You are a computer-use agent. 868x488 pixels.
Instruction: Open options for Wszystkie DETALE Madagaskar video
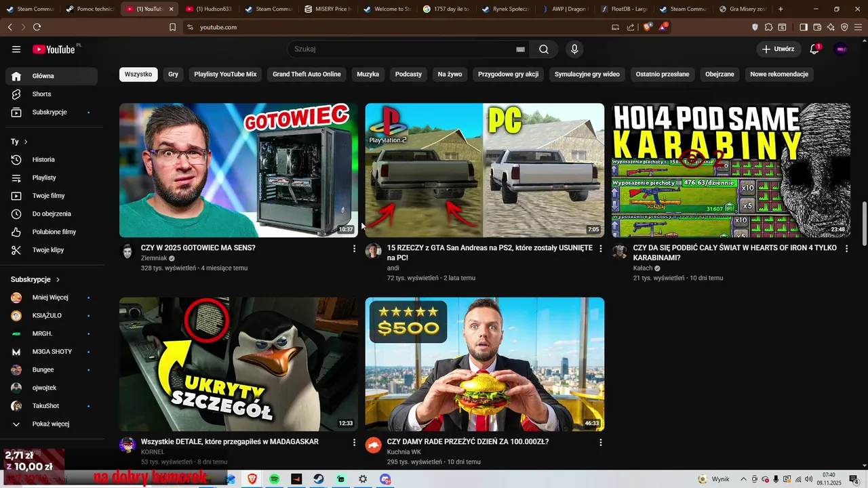coord(354,443)
